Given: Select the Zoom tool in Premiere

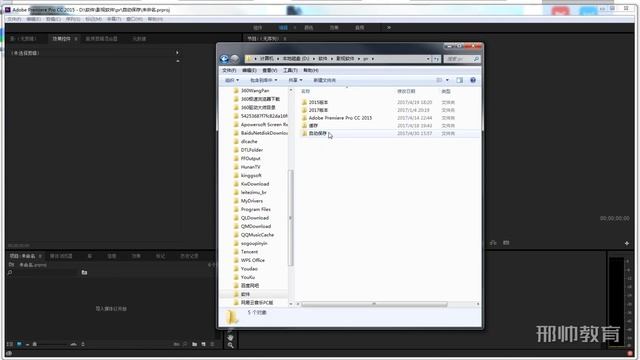Looking at the screenshot, I should (x=230, y=346).
